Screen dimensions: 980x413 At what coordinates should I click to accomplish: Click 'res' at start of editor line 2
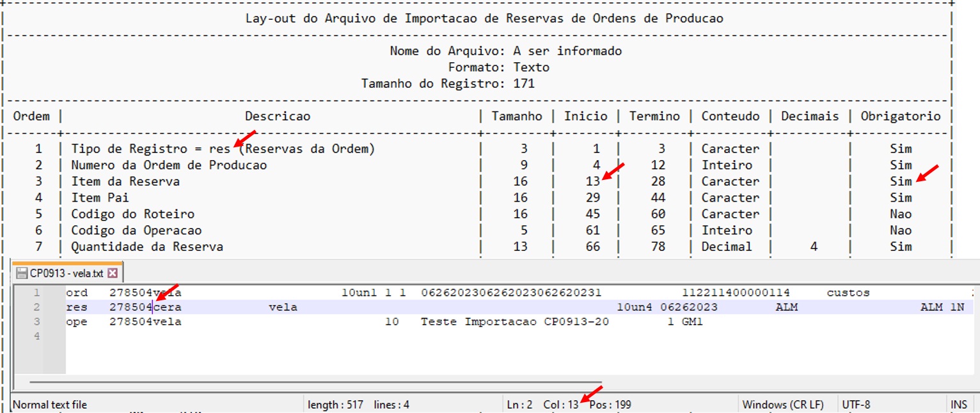coord(77,307)
